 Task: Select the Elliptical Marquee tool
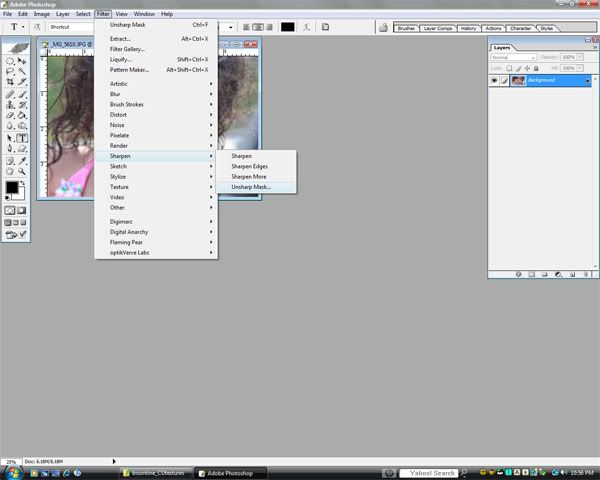tap(10, 61)
